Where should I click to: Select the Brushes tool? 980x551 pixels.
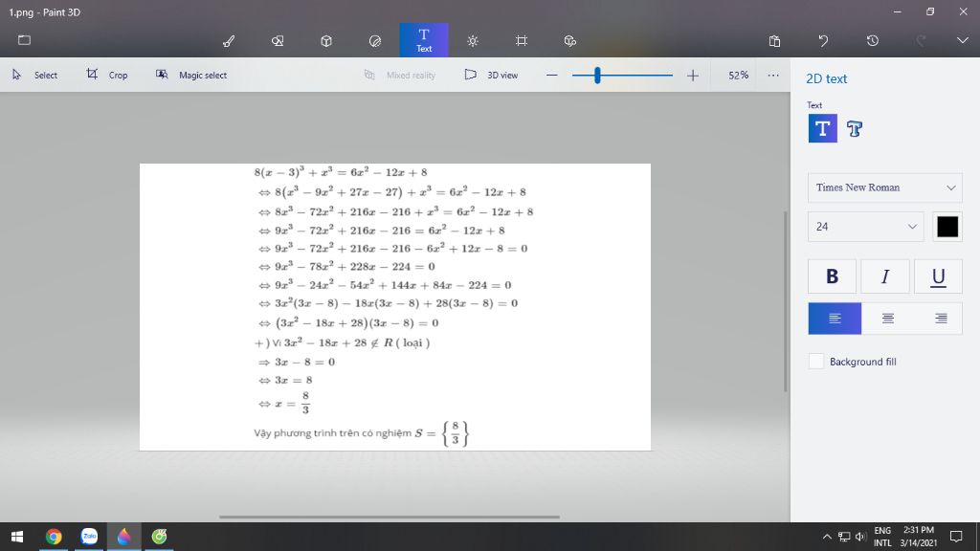[229, 41]
